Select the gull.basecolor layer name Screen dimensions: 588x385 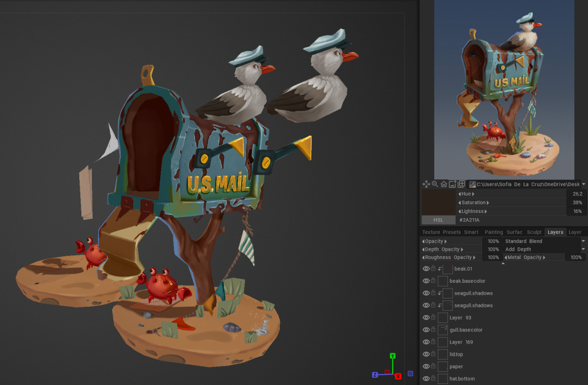[466, 329]
